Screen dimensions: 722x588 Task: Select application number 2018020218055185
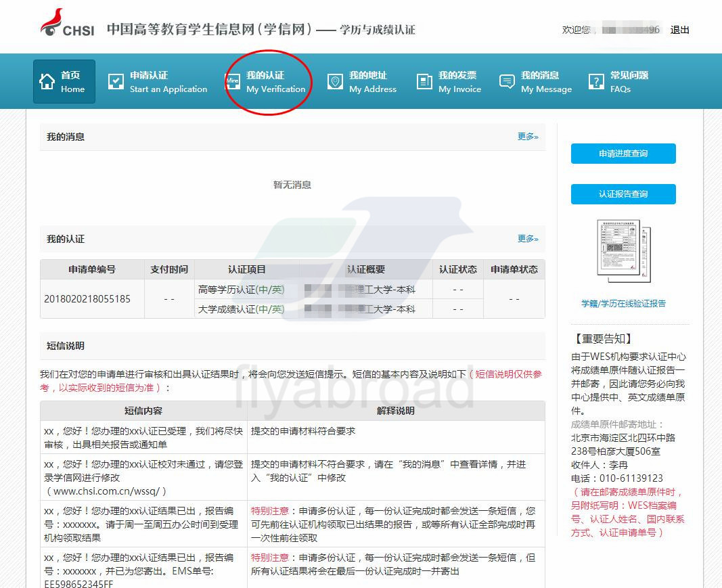(x=87, y=299)
